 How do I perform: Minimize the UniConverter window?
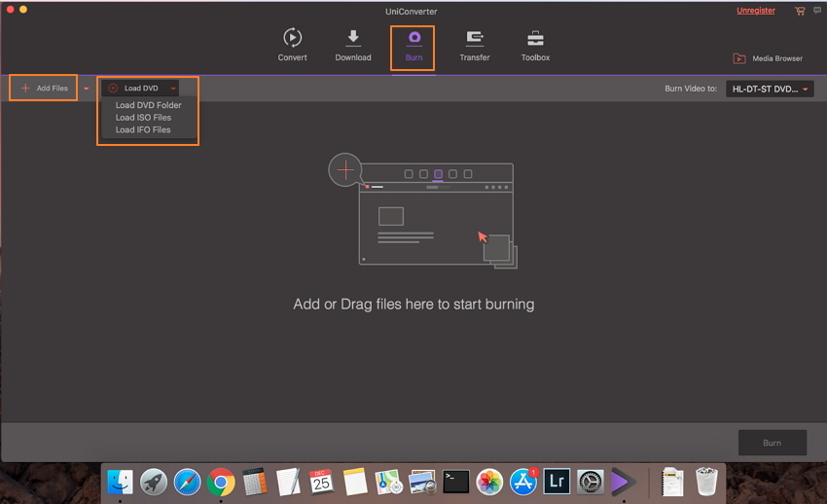point(23,10)
